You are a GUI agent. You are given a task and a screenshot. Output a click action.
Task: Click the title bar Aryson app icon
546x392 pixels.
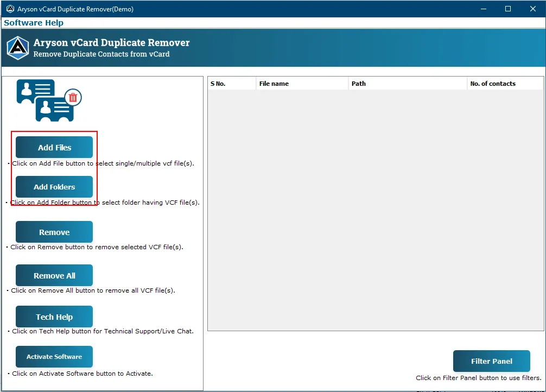coord(10,9)
